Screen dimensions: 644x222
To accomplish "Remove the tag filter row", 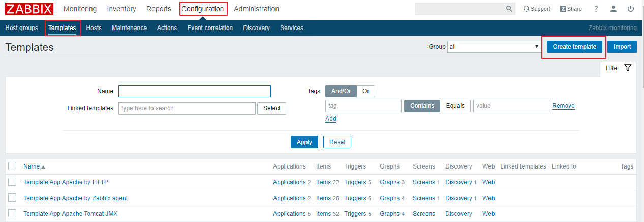I will pyautogui.click(x=563, y=106).
